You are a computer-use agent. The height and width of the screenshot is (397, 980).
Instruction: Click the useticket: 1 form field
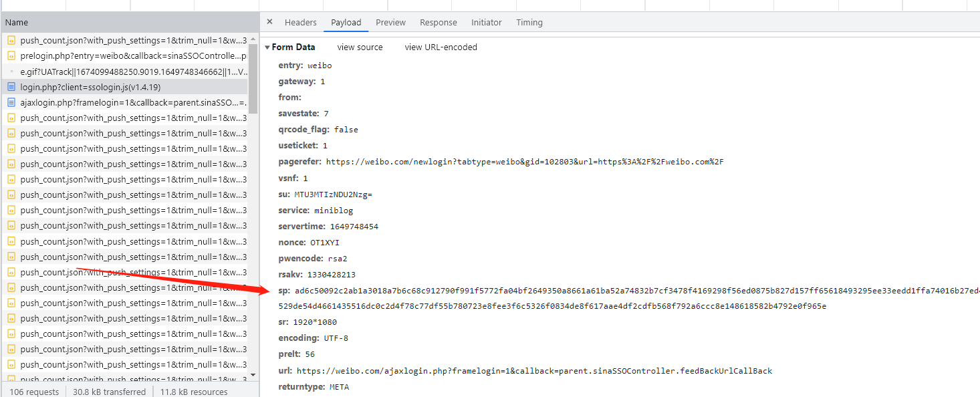coord(303,146)
